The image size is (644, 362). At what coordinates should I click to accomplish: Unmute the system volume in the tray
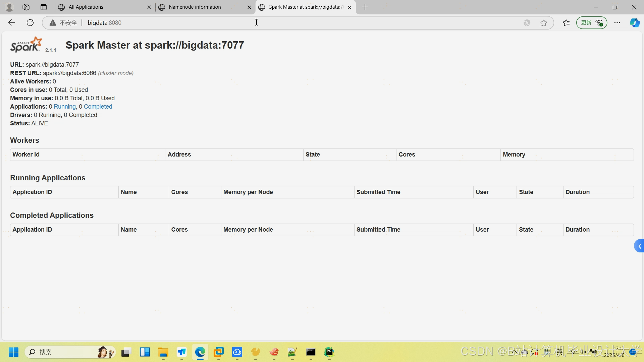583,352
